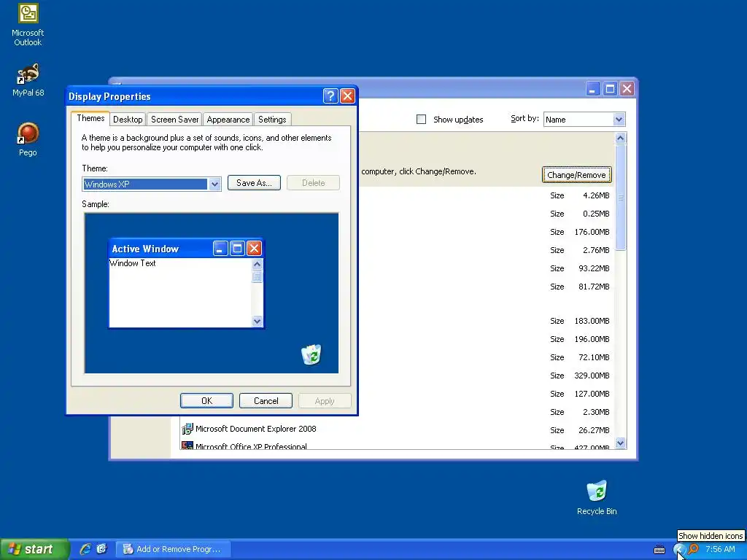Screen dimensions: 747x560
Task: Select the Themes tab
Action: [x=90, y=119]
